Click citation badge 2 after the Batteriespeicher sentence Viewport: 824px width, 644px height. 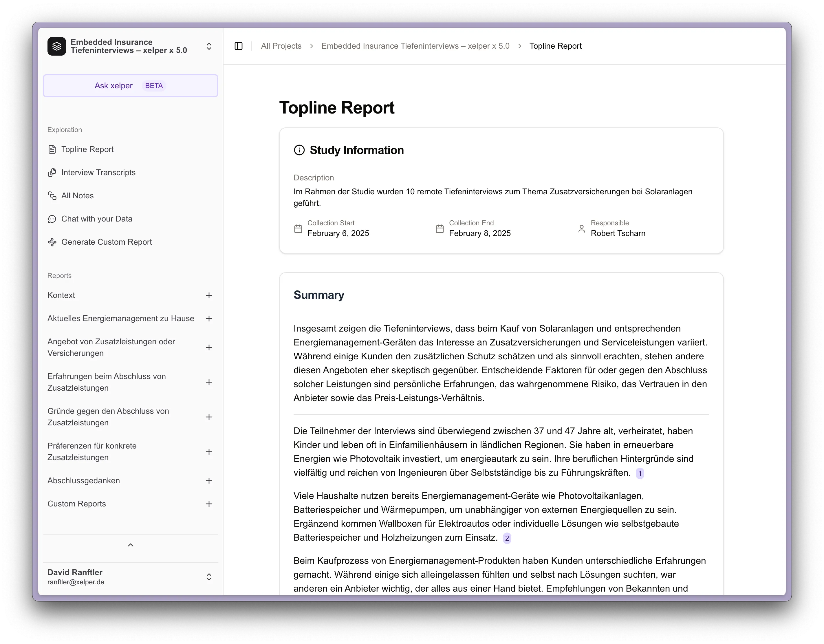[507, 538]
